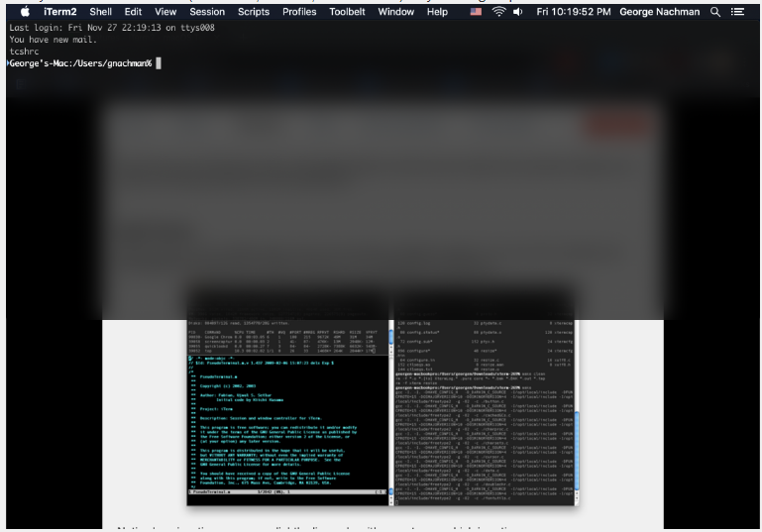
Task: Open the volume control in menu bar
Action: click(518, 12)
